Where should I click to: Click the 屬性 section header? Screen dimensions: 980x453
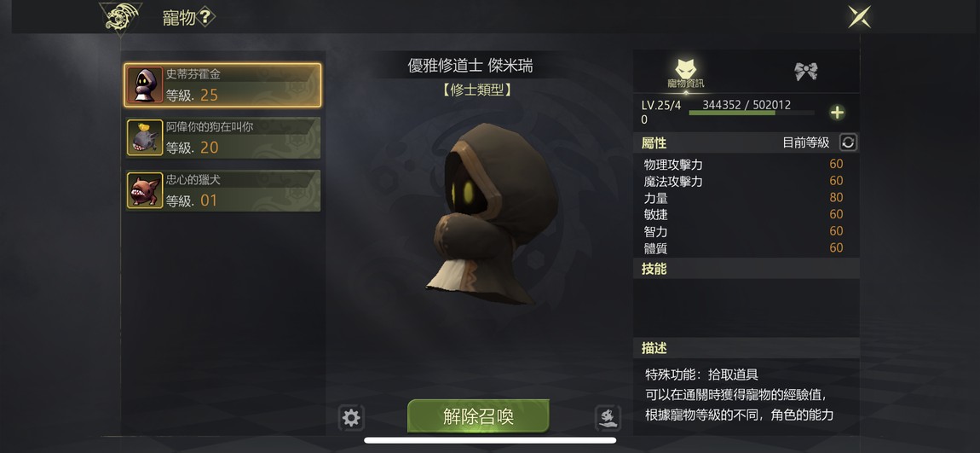tap(654, 142)
